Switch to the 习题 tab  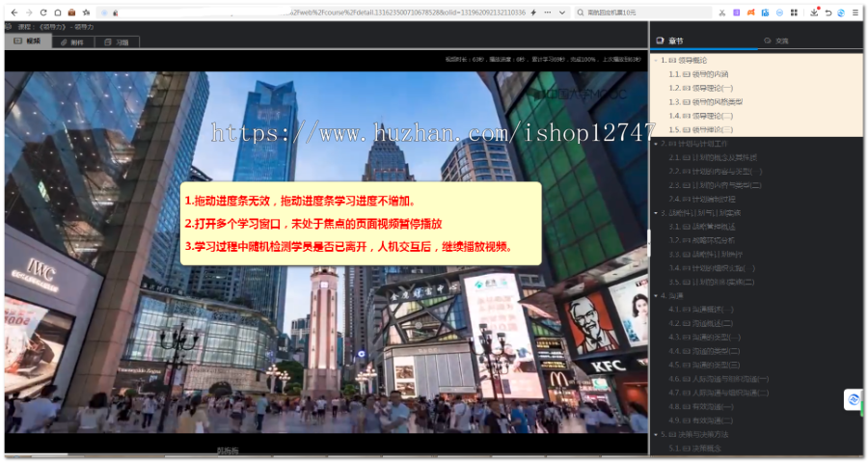(x=117, y=42)
